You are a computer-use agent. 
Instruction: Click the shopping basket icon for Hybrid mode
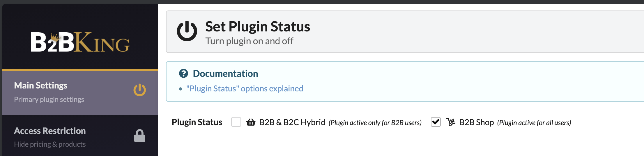[x=251, y=122]
